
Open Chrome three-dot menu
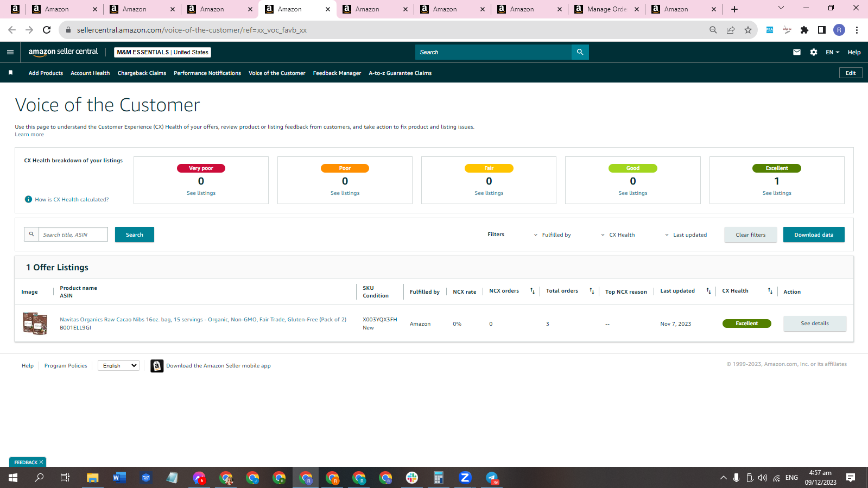coord(857,30)
